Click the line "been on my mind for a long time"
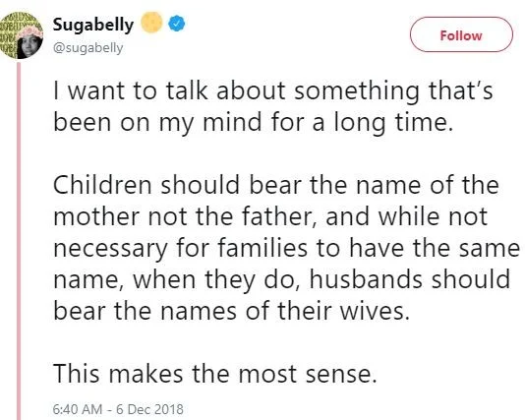 [254, 122]
